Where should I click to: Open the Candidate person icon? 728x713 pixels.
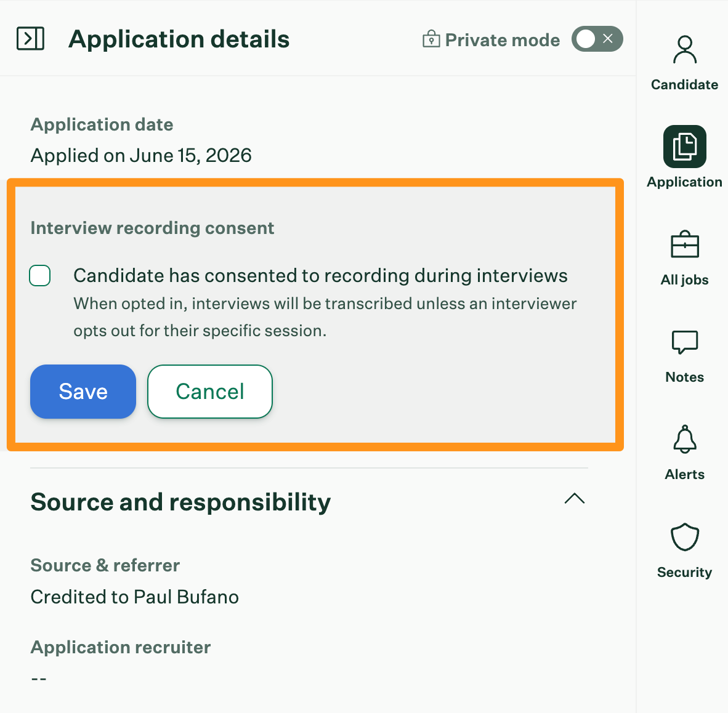tap(684, 50)
